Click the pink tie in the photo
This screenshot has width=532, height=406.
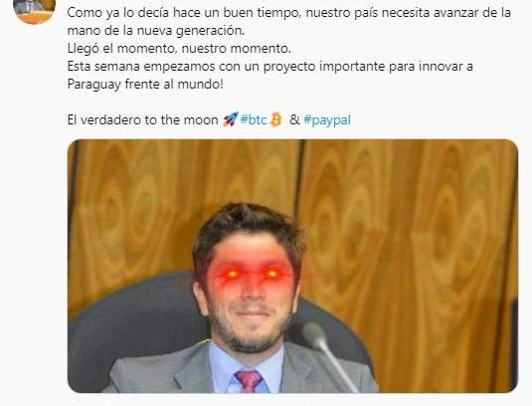(249, 381)
